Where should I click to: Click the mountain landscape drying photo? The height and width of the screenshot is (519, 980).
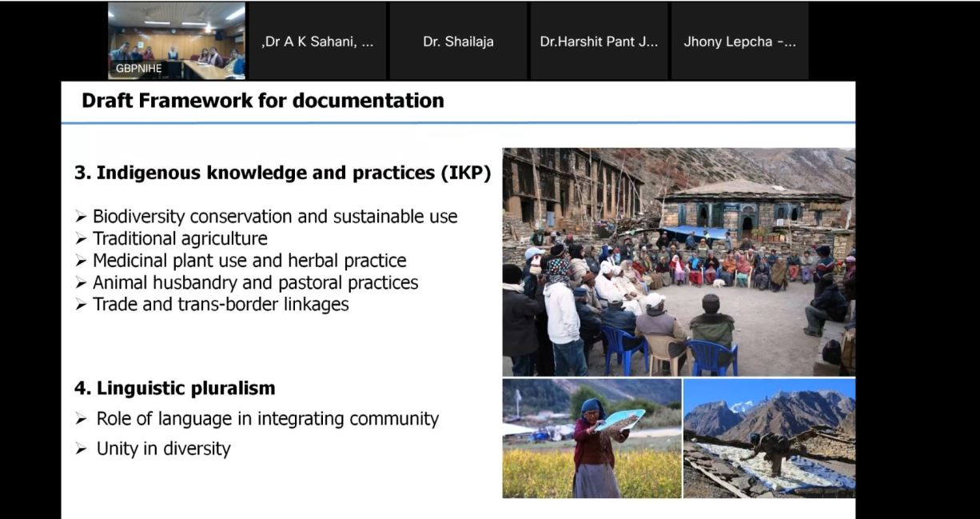pos(769,438)
